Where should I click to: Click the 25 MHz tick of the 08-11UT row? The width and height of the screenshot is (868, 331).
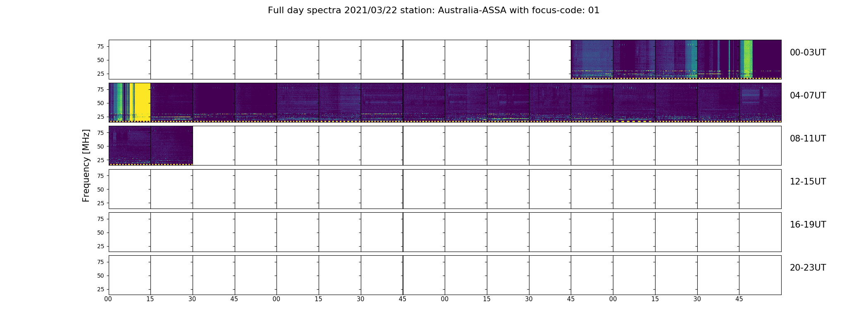pyautogui.click(x=100, y=160)
